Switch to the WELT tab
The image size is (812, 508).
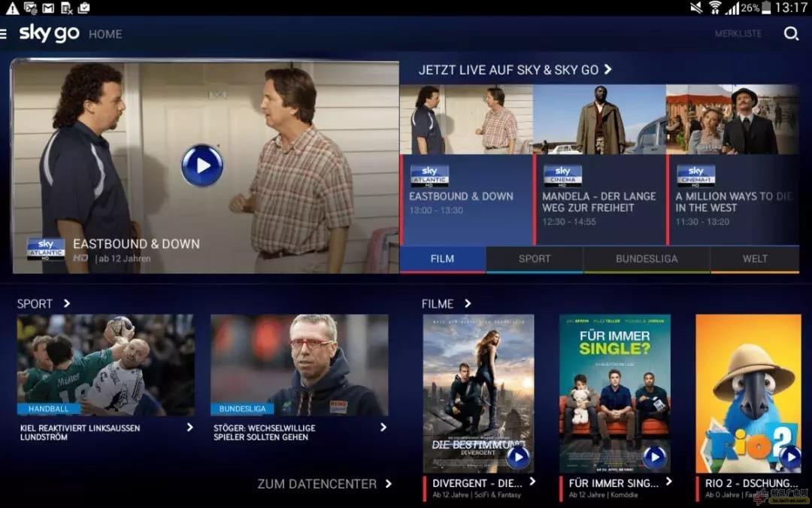tap(754, 259)
